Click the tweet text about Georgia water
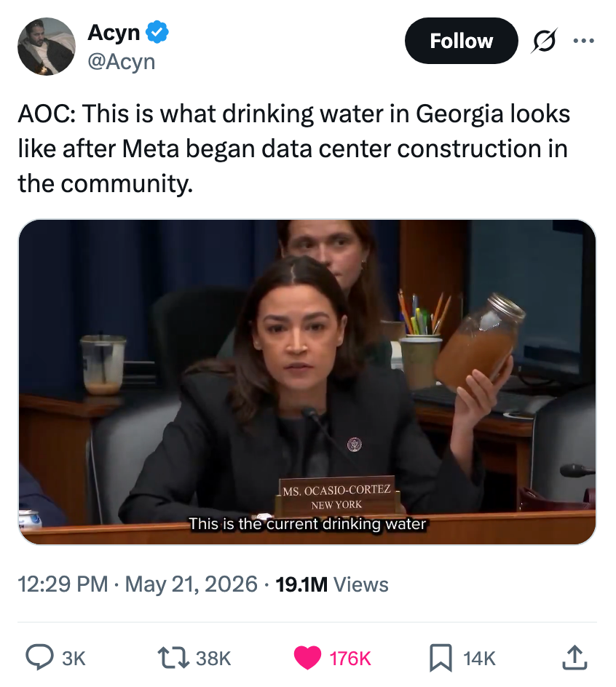Viewport: 616px width, 687px height. (293, 148)
